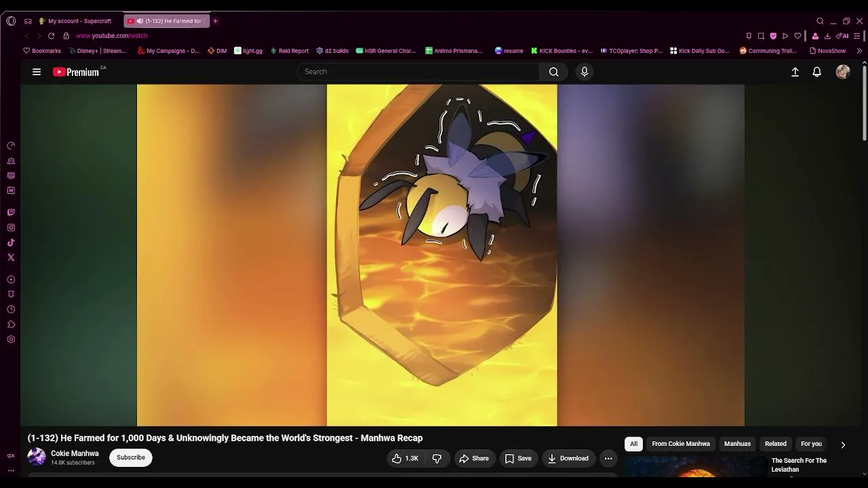The image size is (868, 488).
Task: Click the address bar URL
Action: pos(111,36)
